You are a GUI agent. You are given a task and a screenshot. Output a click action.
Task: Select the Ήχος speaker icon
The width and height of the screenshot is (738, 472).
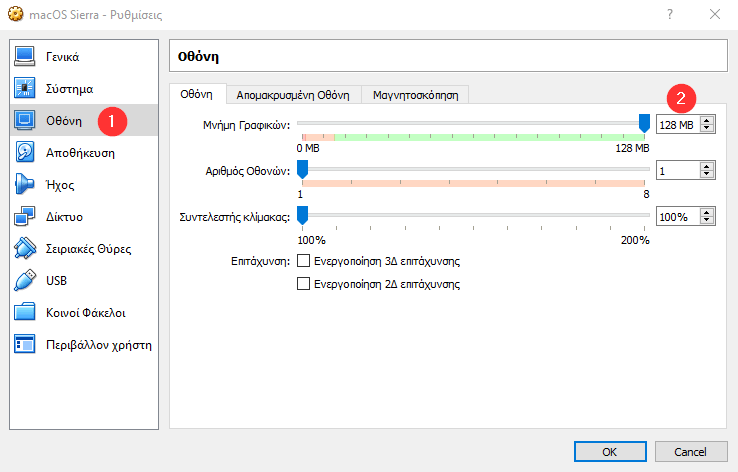[x=24, y=184]
